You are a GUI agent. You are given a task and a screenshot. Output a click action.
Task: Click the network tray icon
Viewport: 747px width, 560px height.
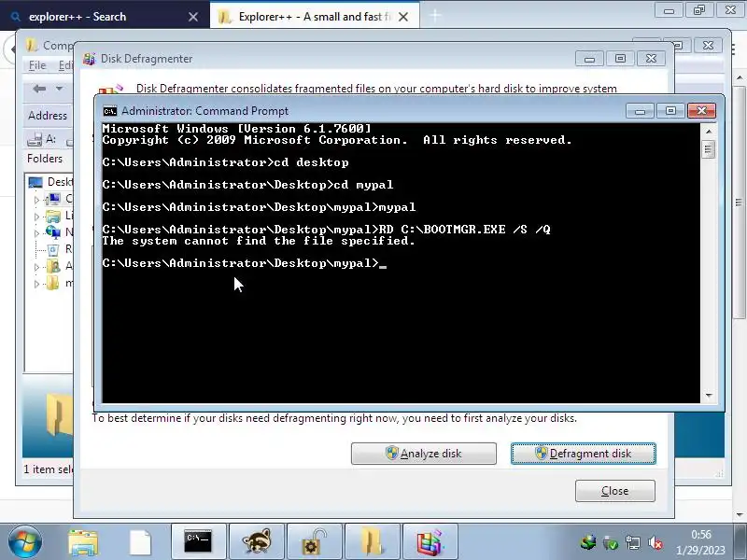tap(633, 542)
